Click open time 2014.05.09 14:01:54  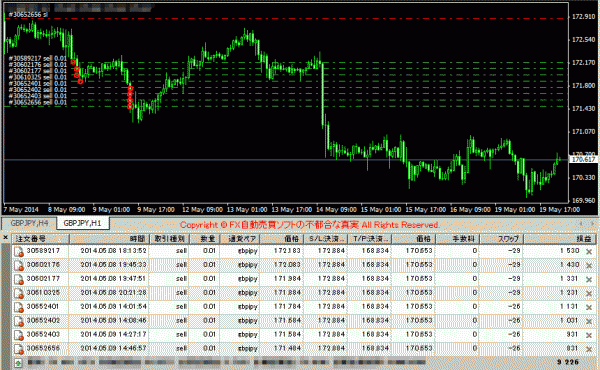click(x=113, y=306)
